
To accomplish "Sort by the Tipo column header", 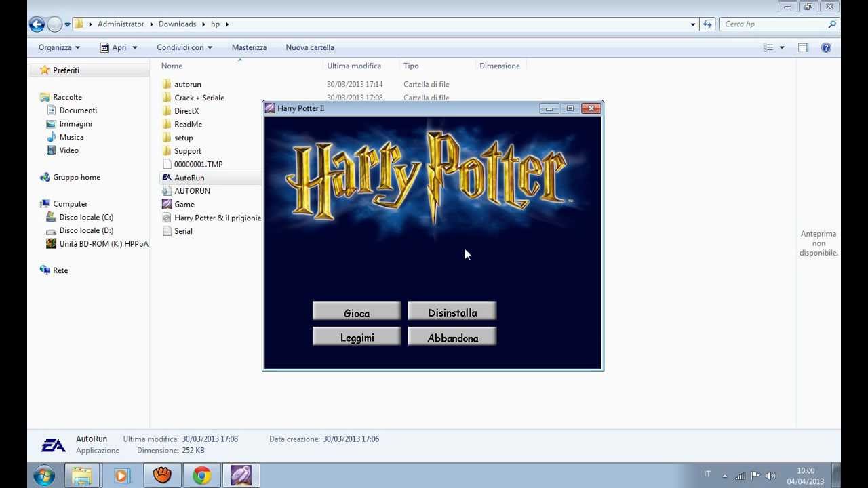I will pyautogui.click(x=438, y=66).
